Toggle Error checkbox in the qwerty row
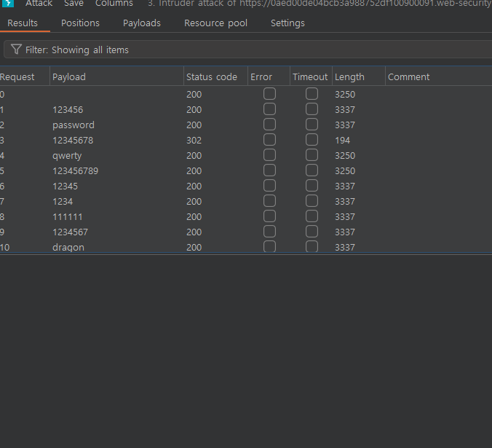 (x=269, y=155)
